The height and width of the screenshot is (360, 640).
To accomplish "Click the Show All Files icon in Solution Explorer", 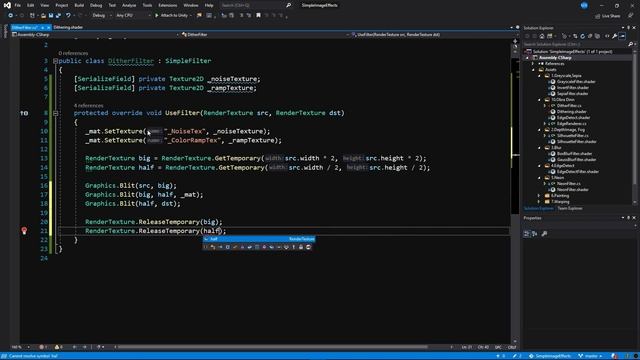I will (598, 36).
